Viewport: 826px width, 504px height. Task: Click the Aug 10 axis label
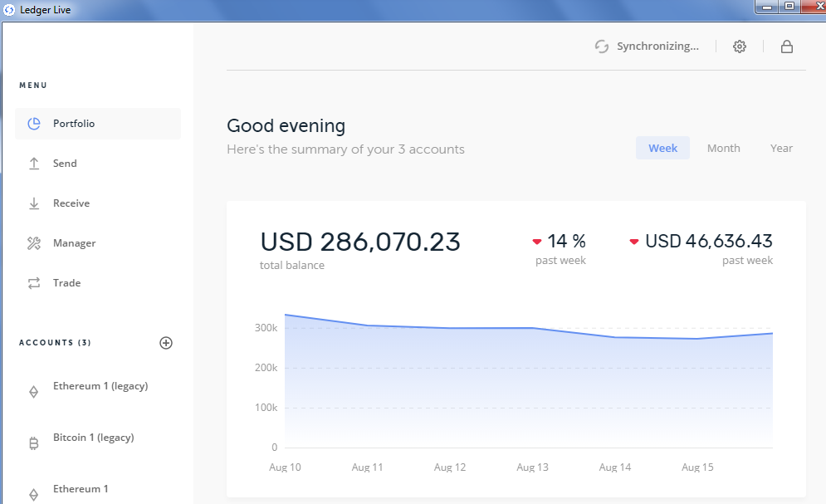click(x=285, y=467)
